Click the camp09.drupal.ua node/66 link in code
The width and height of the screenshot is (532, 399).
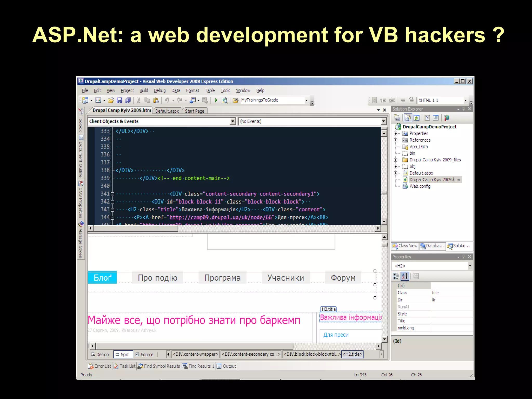221,217
